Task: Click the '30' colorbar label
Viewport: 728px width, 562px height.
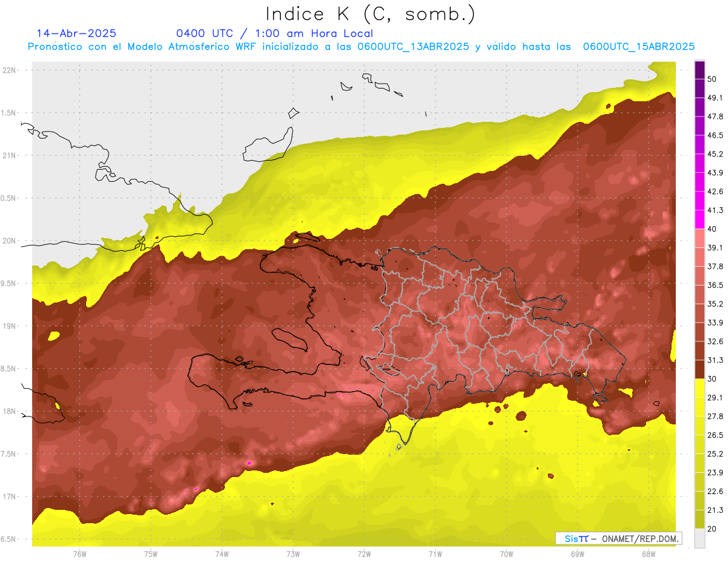Action: click(x=712, y=379)
